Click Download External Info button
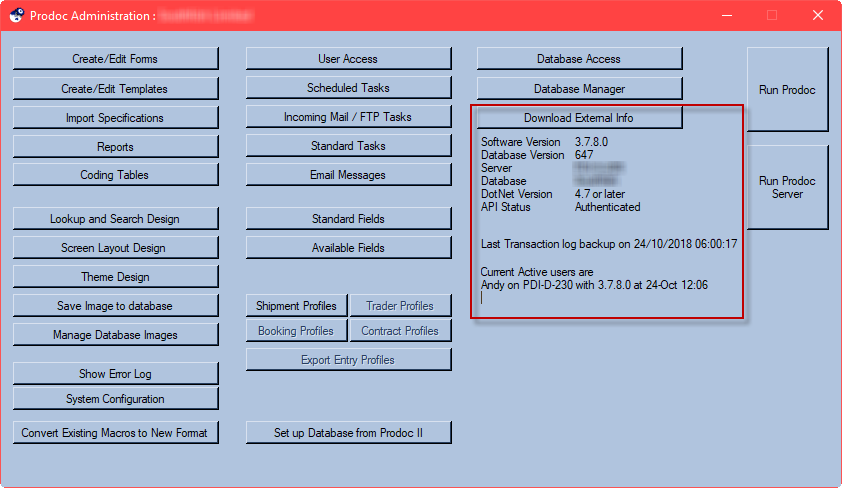Image resolution: width=842 pixels, height=488 pixels. (x=579, y=118)
